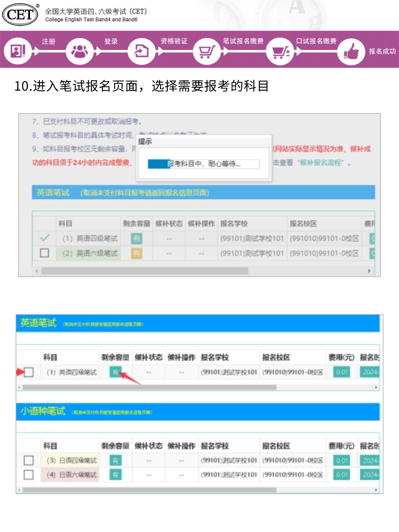
Task: Click the CET logo in the header
Action: pyautogui.click(x=20, y=14)
